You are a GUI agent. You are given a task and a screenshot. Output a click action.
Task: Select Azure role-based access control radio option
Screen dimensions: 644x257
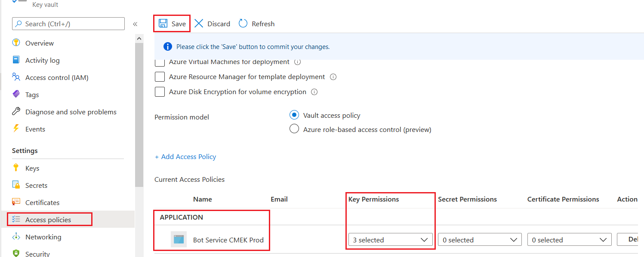coord(294,129)
